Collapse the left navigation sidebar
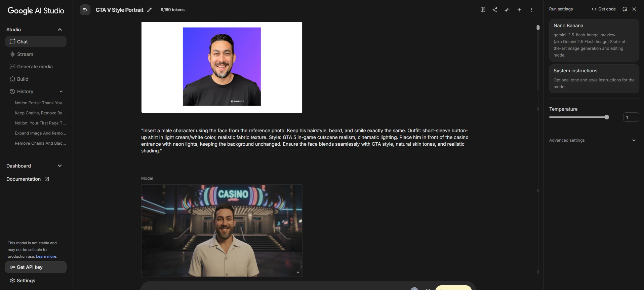 pyautogui.click(x=85, y=10)
